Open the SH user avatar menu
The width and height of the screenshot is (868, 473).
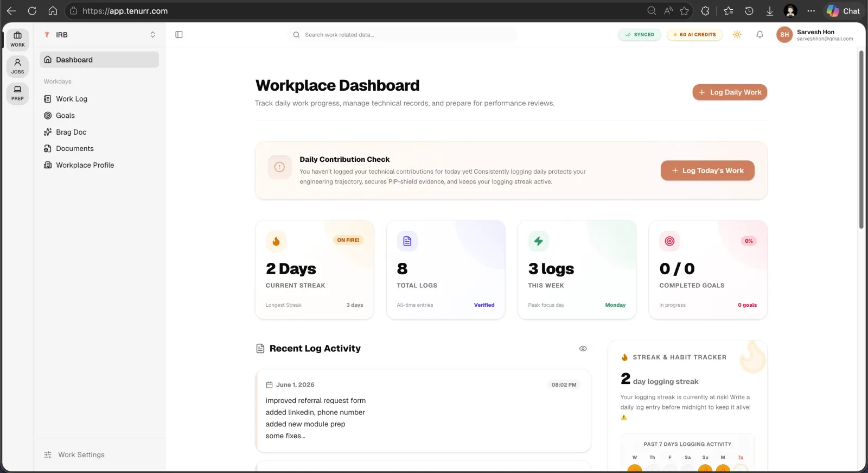784,35
